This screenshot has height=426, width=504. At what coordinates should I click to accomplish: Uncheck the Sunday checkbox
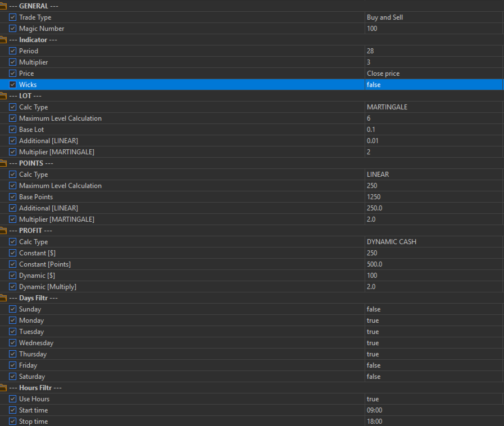(12, 309)
